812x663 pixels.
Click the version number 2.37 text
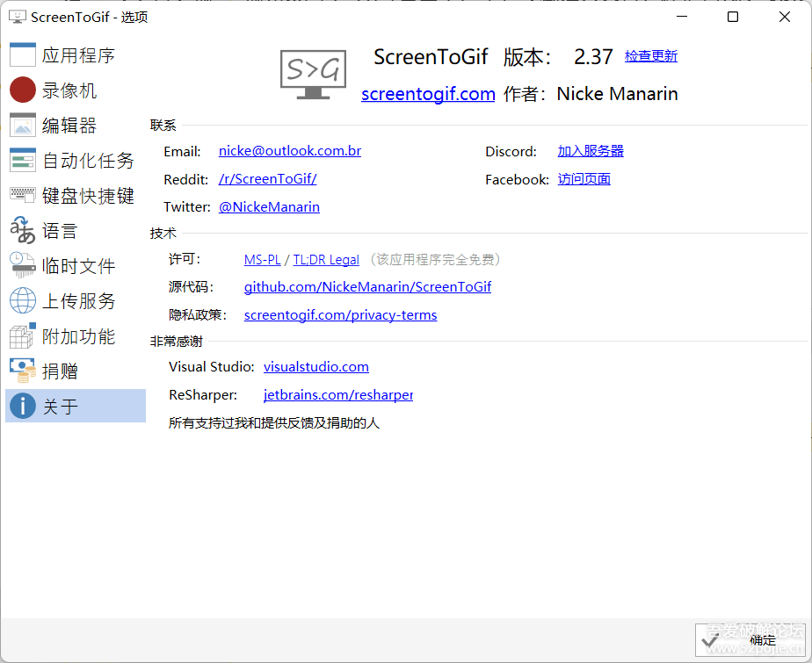pos(593,56)
